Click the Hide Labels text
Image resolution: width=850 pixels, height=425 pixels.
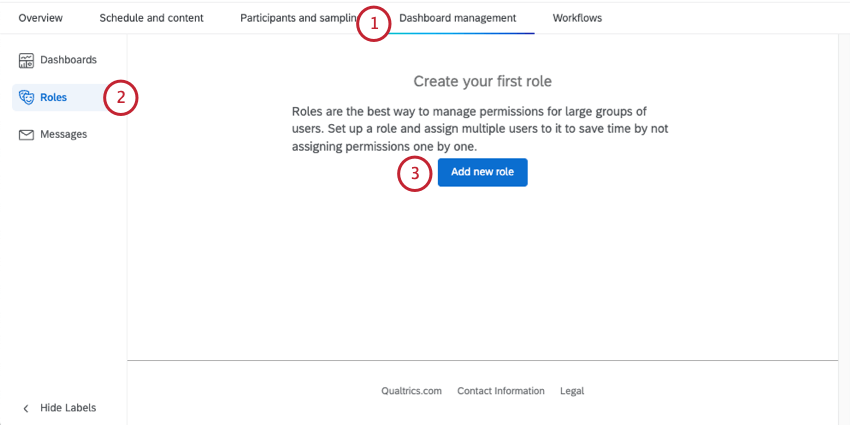[x=68, y=408]
